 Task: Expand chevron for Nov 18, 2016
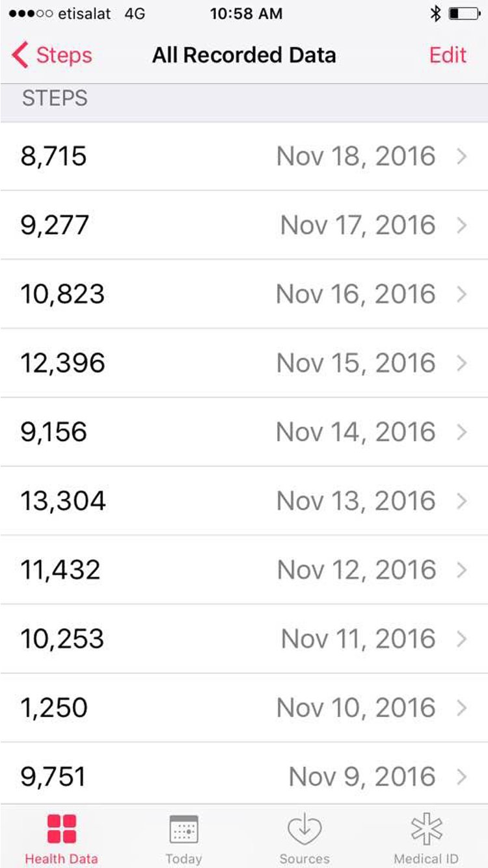tap(461, 156)
